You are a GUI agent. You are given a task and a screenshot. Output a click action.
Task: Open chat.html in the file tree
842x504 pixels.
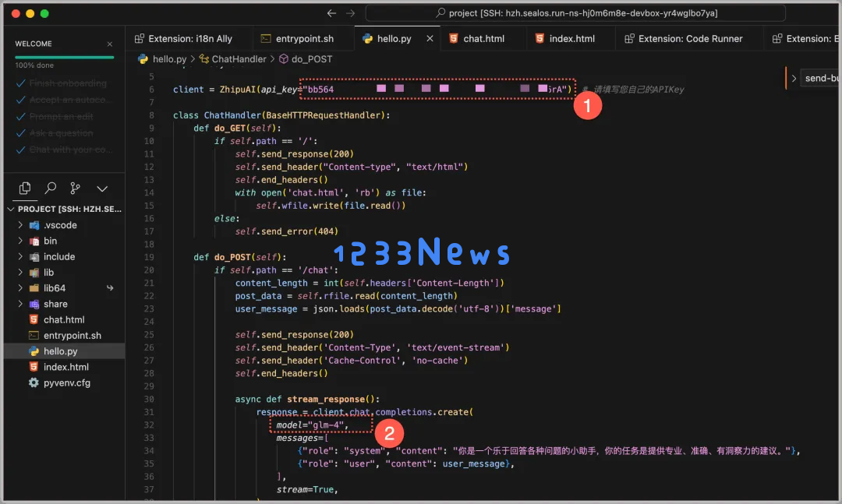(65, 319)
